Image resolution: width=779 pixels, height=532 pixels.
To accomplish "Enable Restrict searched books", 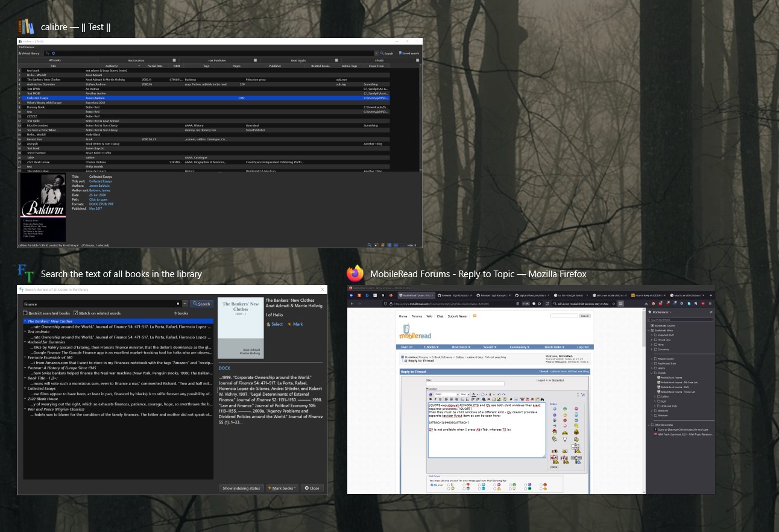I will 25,313.
